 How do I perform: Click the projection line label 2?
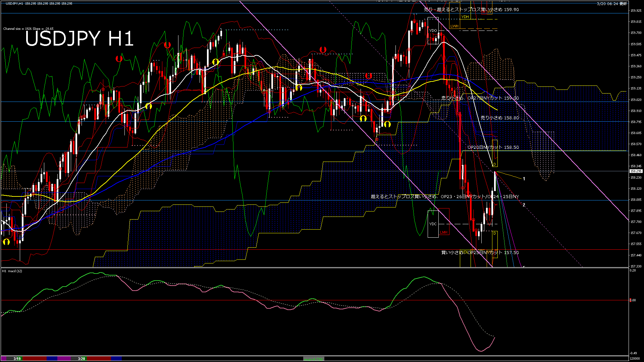click(524, 205)
